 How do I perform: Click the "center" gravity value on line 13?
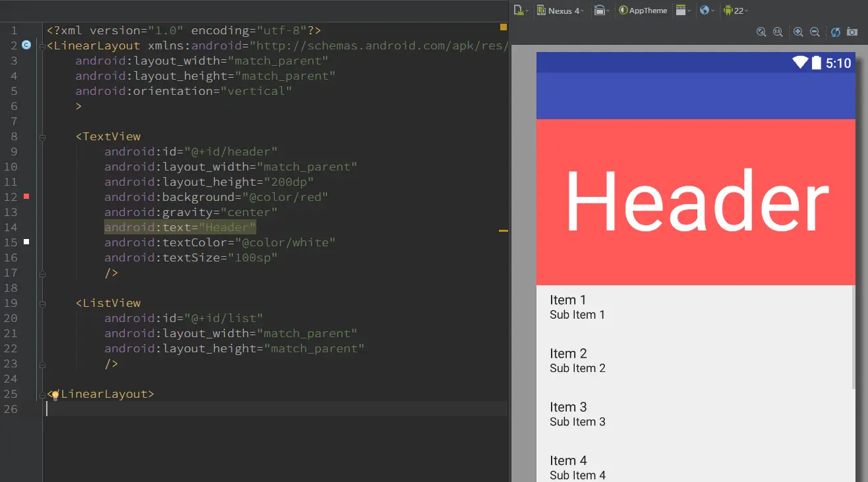pos(248,212)
